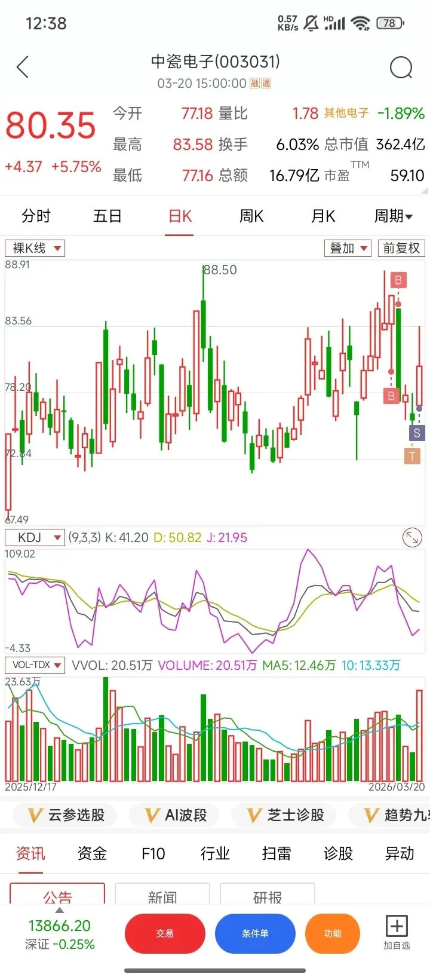Tap the blue 条件单 button
The width and height of the screenshot is (430, 980).
[x=255, y=933]
